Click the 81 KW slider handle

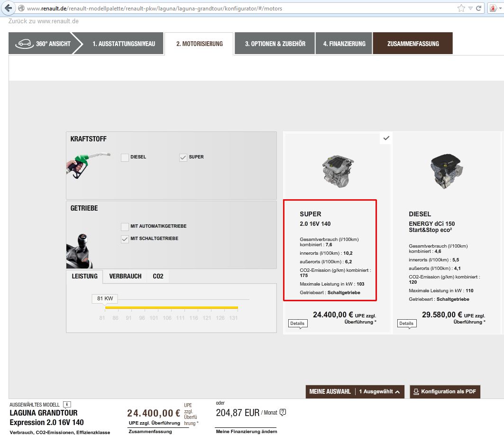click(x=105, y=299)
